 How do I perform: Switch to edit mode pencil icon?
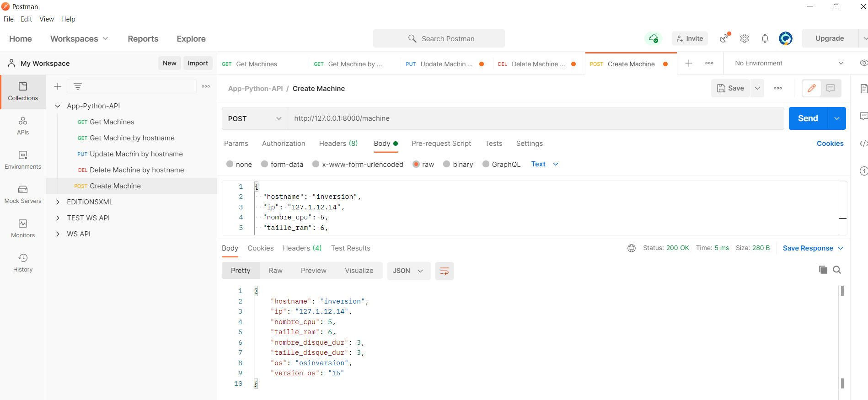[812, 88]
